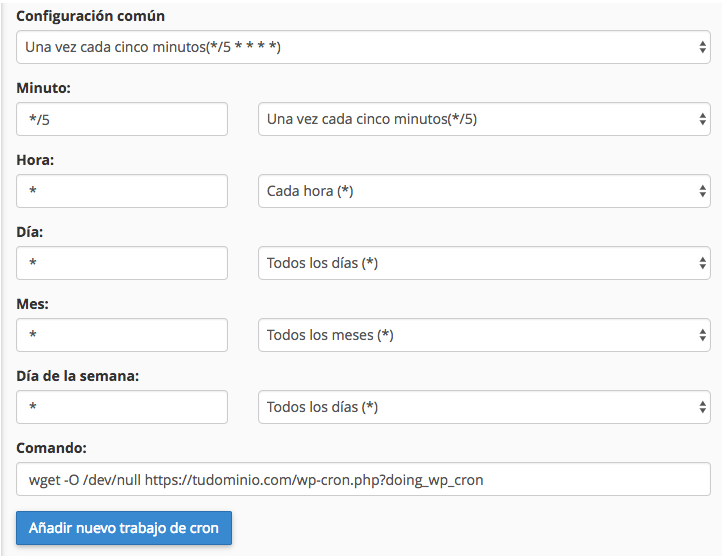Select the Comando label text
The image size is (722, 556).
coord(51,448)
